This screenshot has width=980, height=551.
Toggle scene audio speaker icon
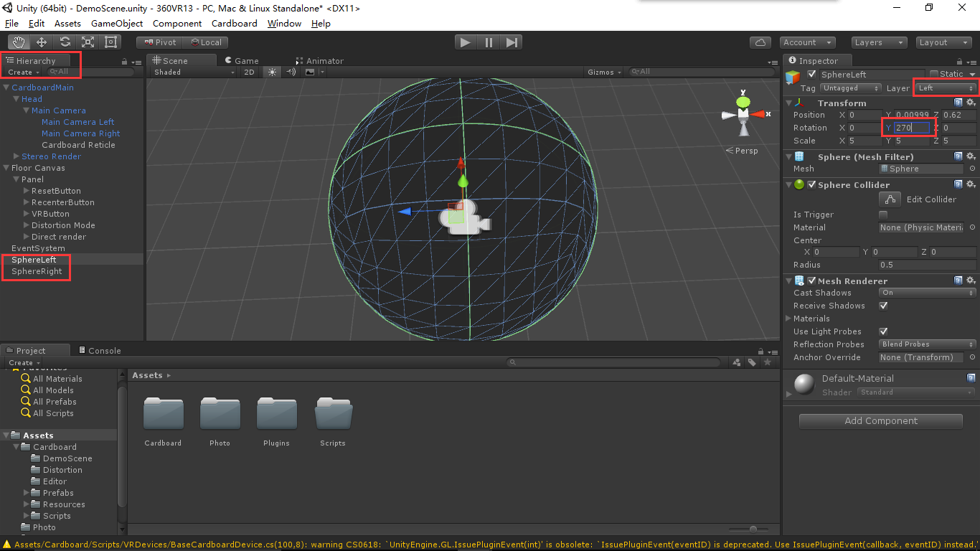tap(291, 72)
